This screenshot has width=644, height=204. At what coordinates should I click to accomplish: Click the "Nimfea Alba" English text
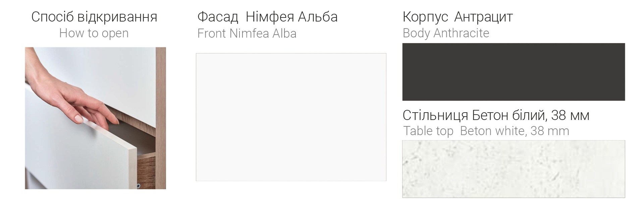pos(263,34)
